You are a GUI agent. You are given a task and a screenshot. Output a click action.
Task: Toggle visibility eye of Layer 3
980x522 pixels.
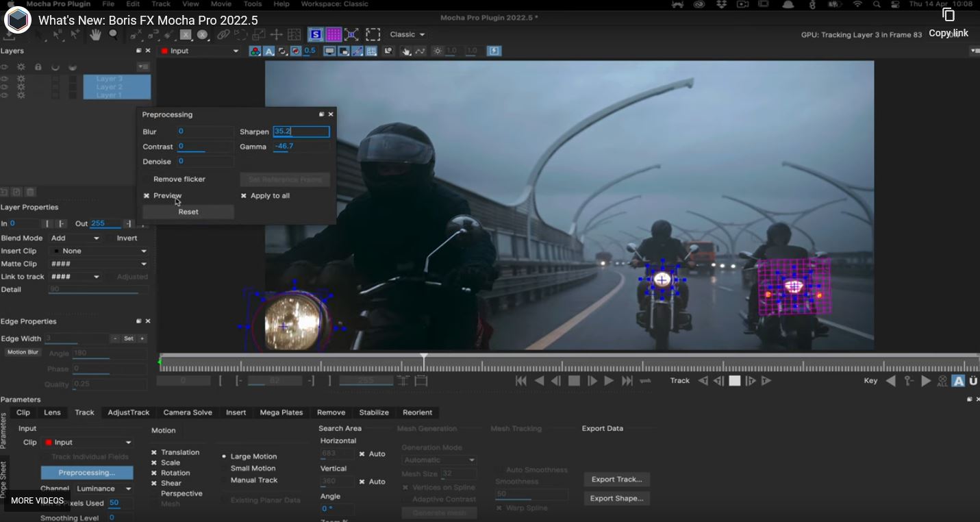point(4,79)
